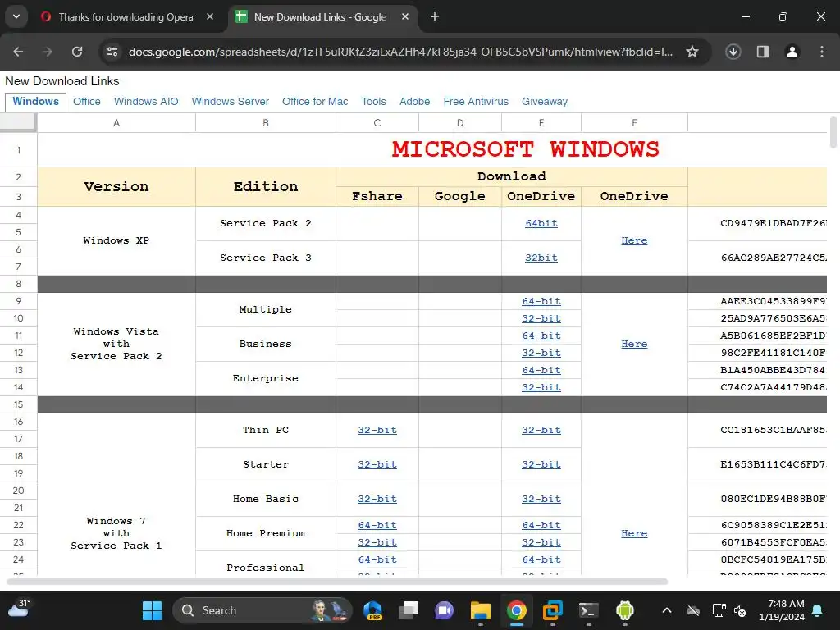Screen dimensions: 840x630
Task: Open the Windows Start menu
Action: point(152,610)
